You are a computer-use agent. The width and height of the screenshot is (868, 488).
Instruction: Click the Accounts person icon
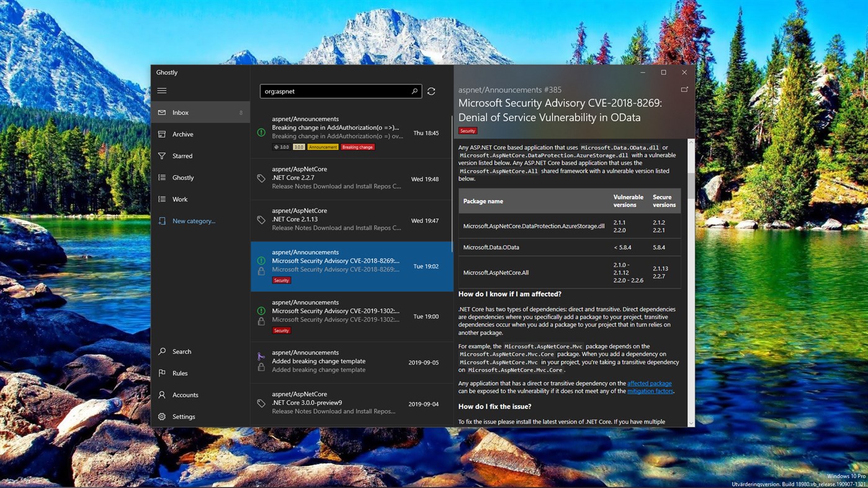tap(162, 395)
